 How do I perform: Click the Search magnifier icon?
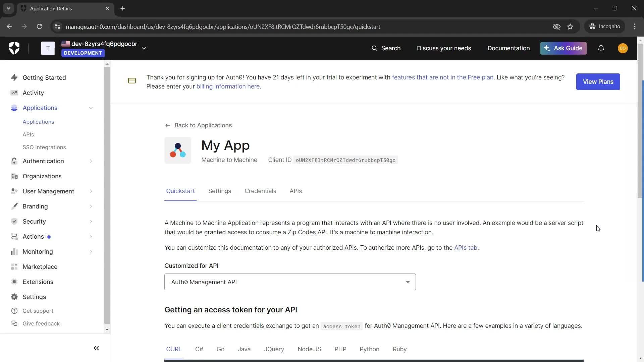[x=374, y=48]
